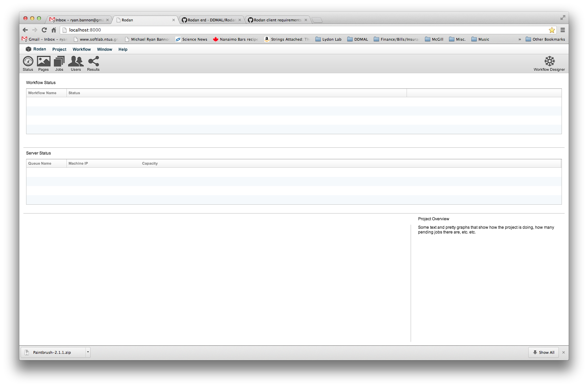Select the Workflow Status heading

click(x=41, y=83)
